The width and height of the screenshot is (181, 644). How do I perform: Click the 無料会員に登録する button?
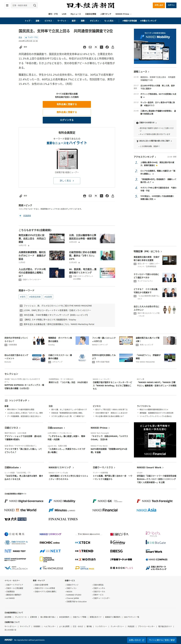coord(67,112)
